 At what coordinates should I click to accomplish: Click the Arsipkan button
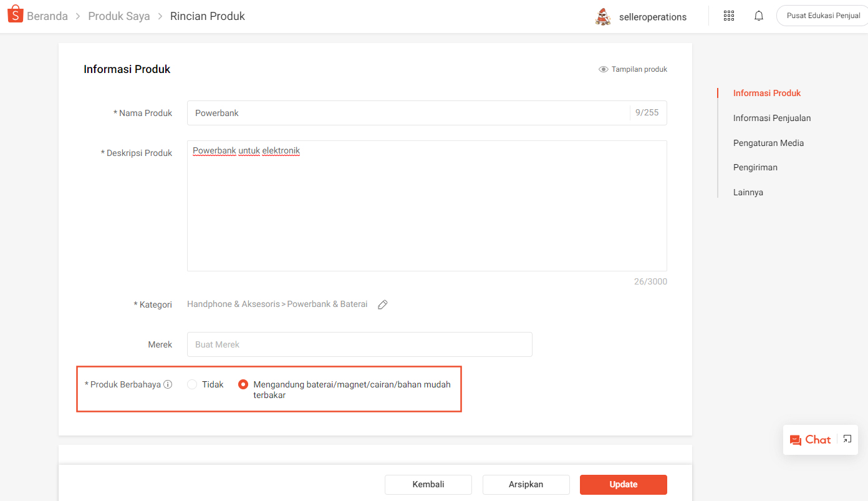click(x=526, y=484)
